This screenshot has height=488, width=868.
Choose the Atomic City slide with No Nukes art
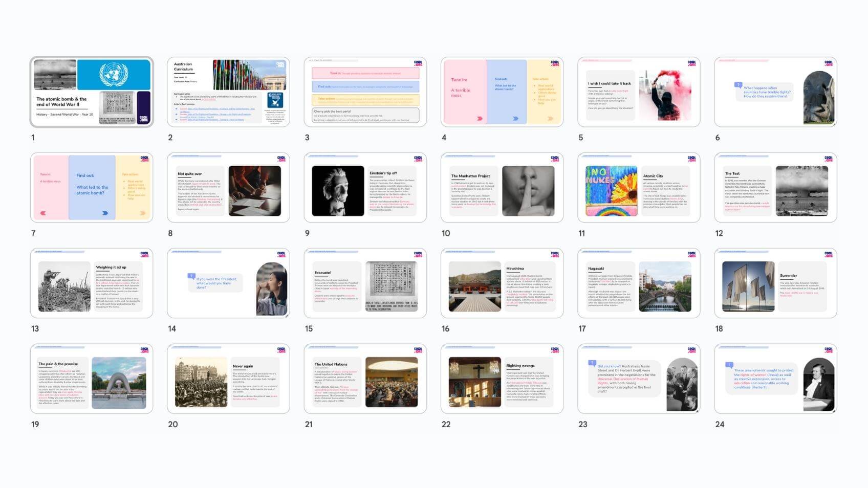coord(639,188)
